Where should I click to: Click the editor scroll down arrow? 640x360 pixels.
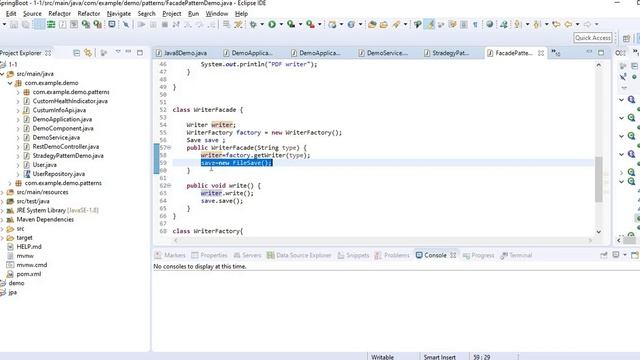tap(598, 231)
